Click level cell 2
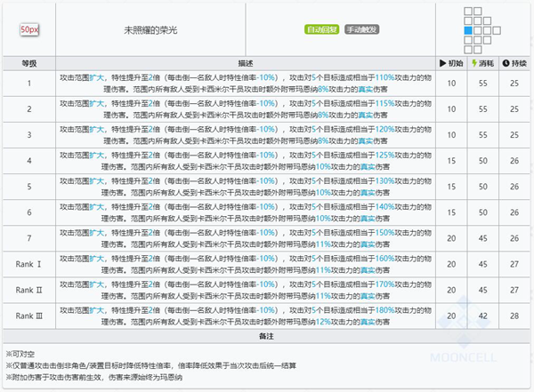Viewport: 534px width, 392px height. point(29,109)
